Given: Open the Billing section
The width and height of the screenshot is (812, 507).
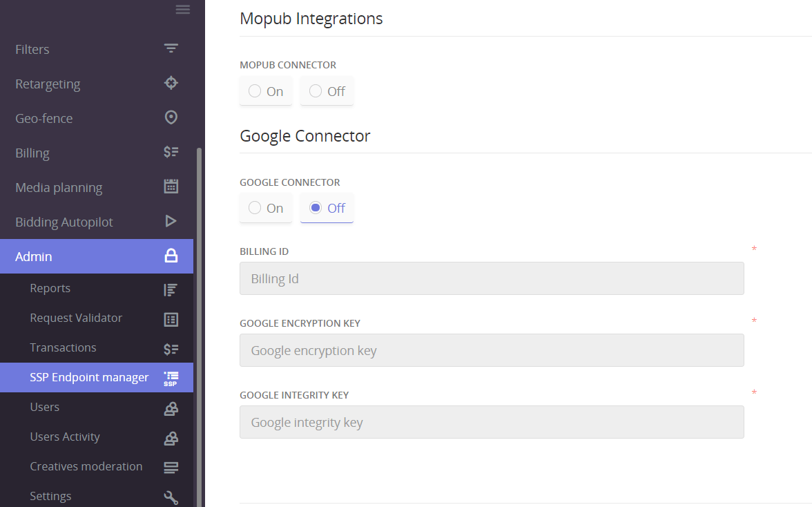Looking at the screenshot, I should point(97,153).
